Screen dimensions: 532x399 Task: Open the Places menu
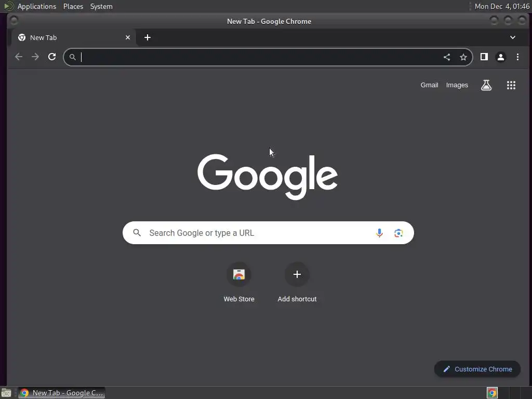click(73, 6)
